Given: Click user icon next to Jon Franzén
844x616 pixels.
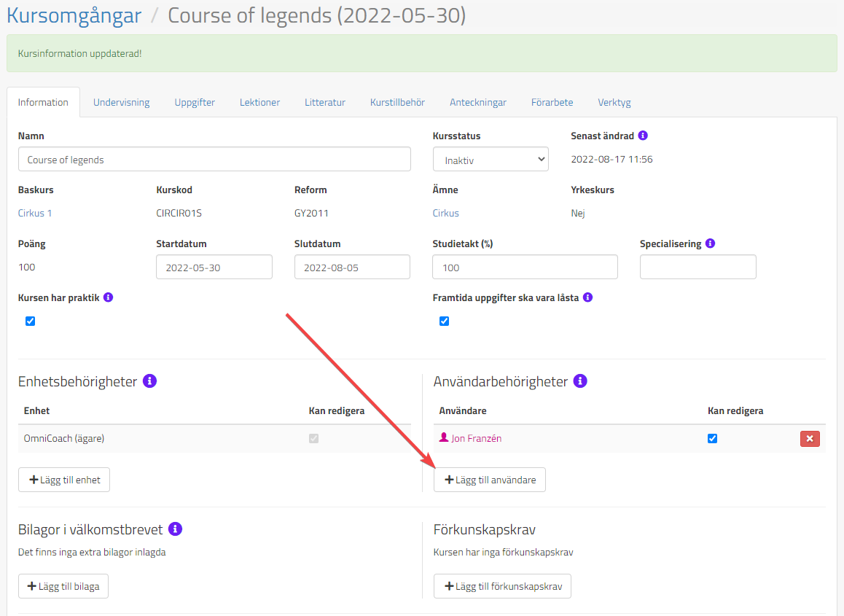Looking at the screenshot, I should [444, 437].
